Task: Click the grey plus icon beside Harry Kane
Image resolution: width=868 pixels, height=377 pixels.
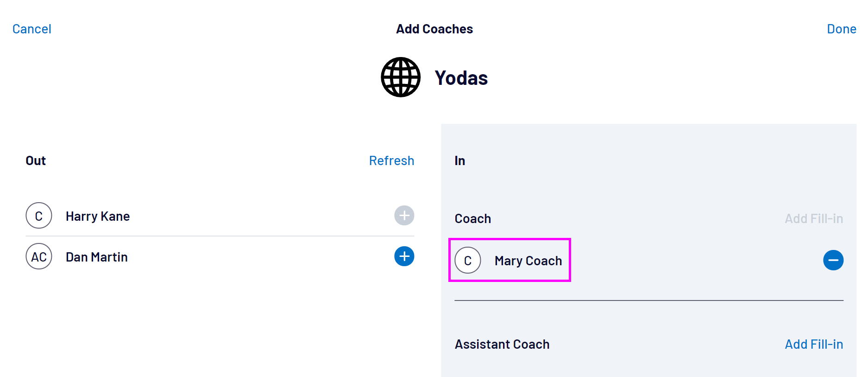Action: coord(404,216)
